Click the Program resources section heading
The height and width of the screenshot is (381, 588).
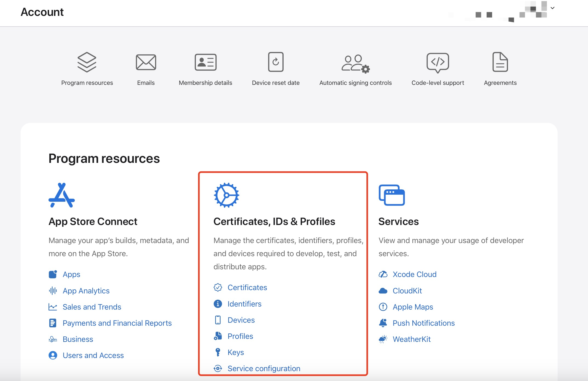(104, 158)
